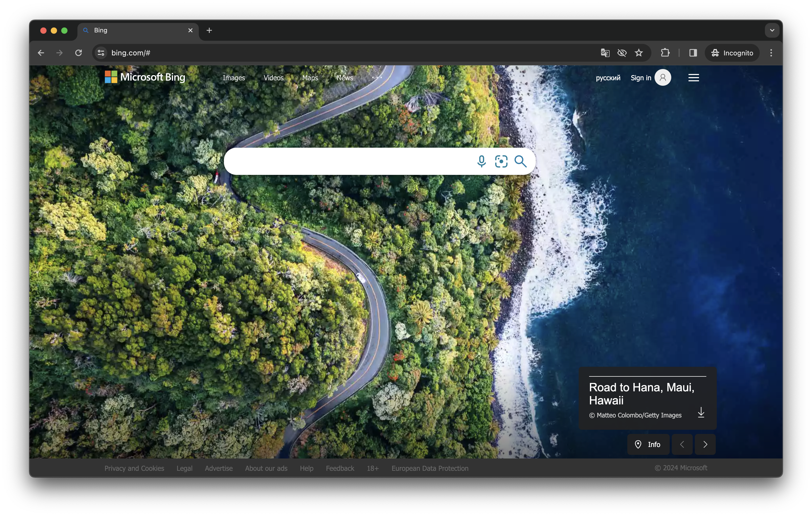The height and width of the screenshot is (516, 812).
Task: Go to Maps nav item
Action: 310,78
